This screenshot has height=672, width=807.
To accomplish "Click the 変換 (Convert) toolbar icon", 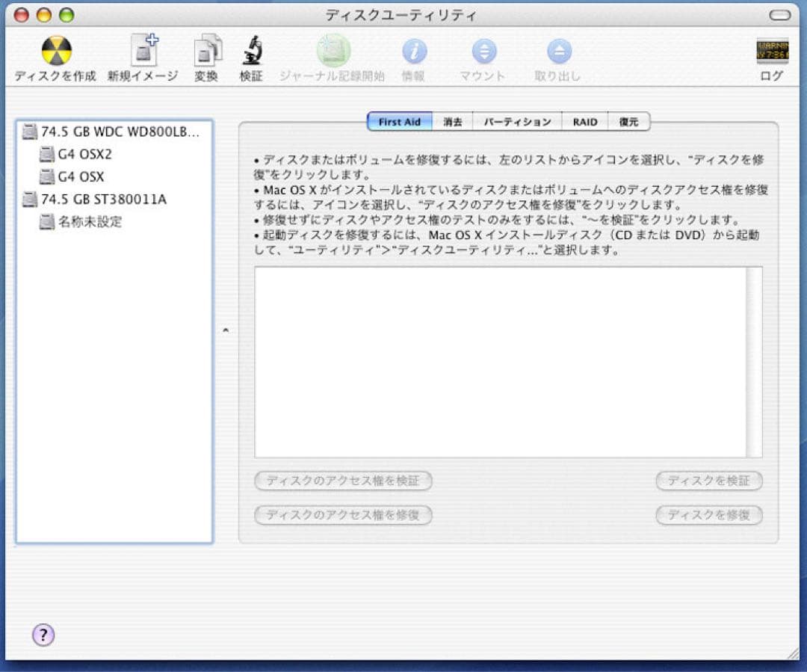I will [207, 52].
